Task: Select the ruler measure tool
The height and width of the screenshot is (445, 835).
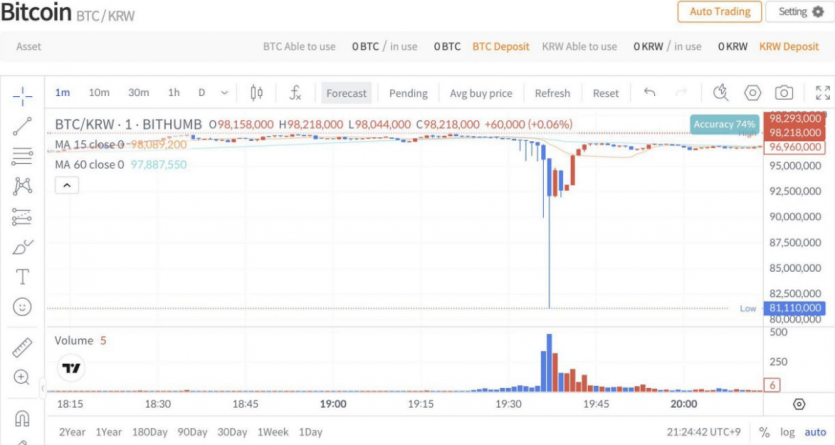Action: click(x=22, y=348)
